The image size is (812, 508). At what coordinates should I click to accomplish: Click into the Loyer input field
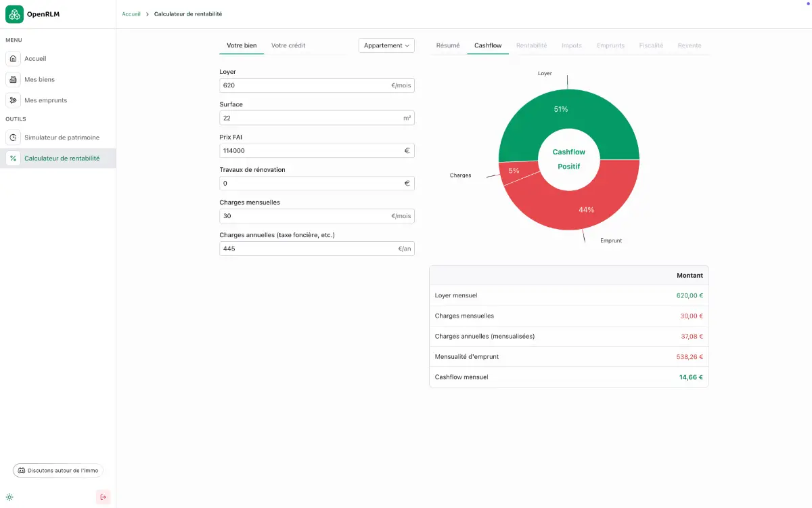pyautogui.click(x=304, y=85)
